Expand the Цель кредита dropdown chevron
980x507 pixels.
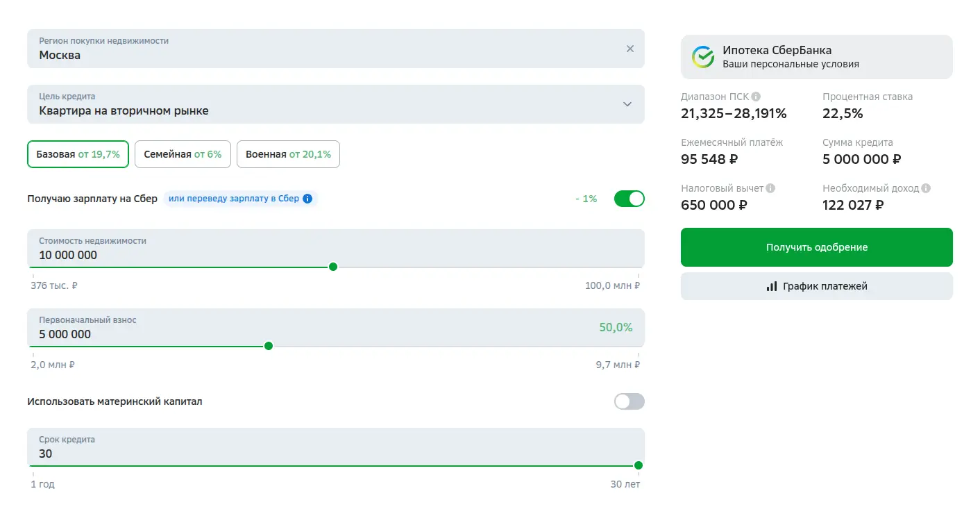627,104
